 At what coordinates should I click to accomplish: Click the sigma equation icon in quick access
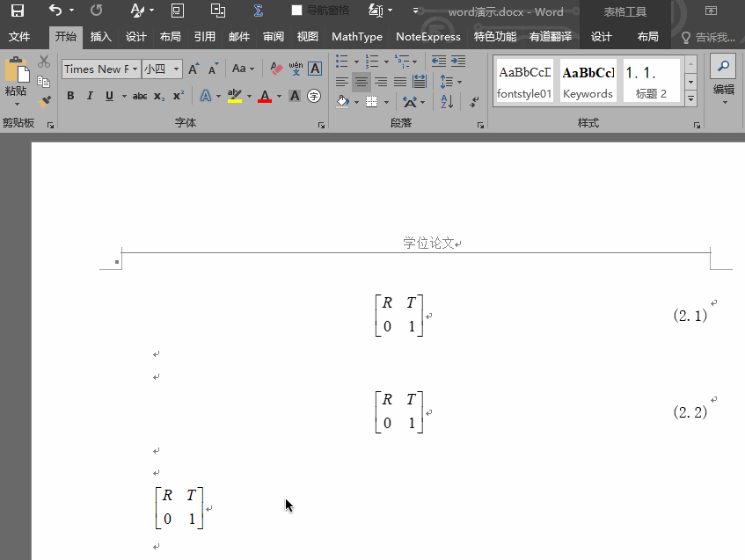[x=258, y=11]
